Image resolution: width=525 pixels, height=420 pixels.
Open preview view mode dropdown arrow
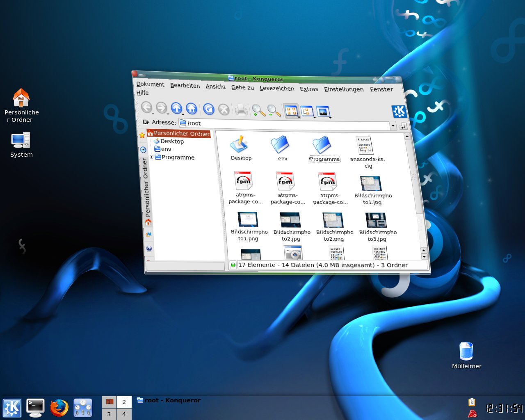tap(330, 118)
